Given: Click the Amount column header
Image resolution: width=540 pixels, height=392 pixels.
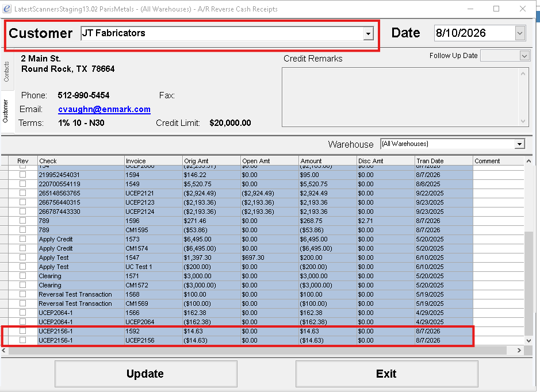Looking at the screenshot, I should (328, 161).
